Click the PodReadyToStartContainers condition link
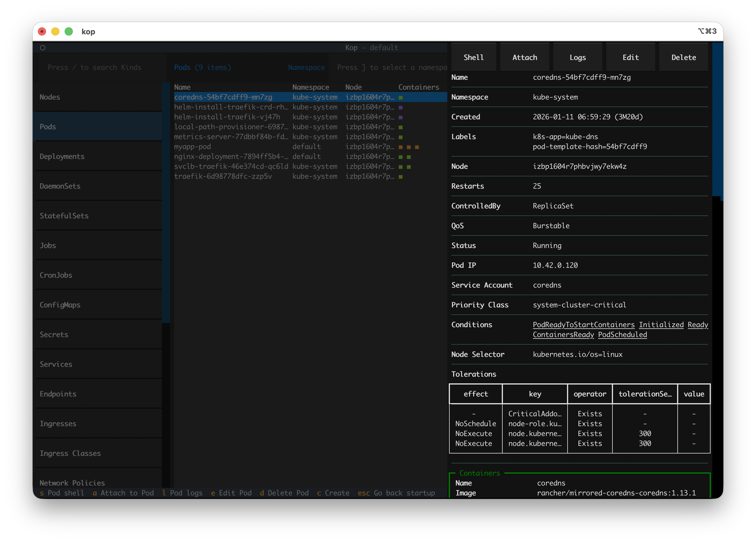This screenshot has height=542, width=756. coord(583,325)
